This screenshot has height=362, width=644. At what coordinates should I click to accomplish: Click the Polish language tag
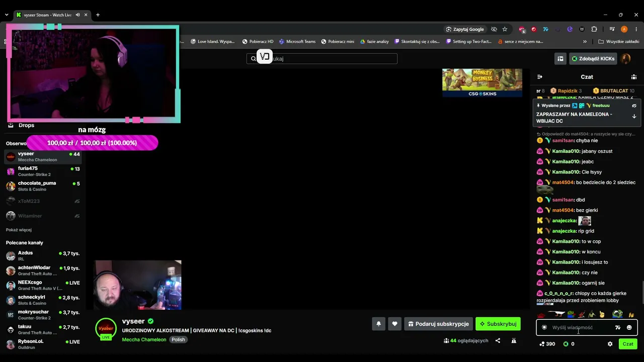point(178,339)
